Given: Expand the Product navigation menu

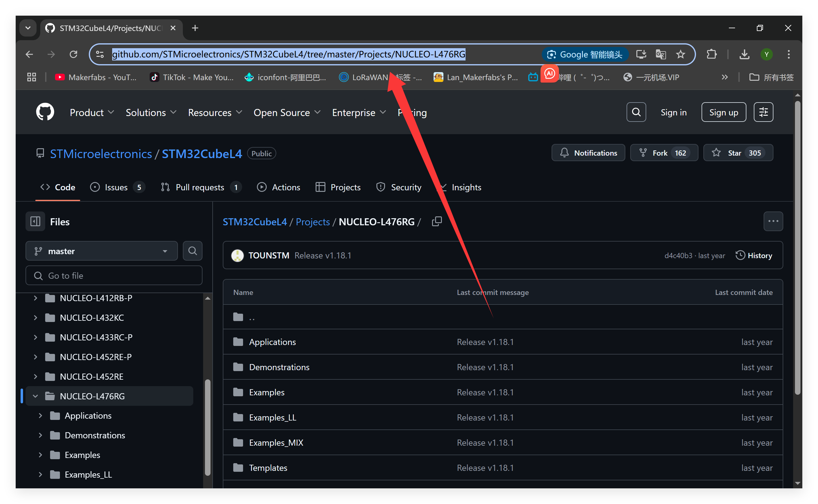Looking at the screenshot, I should pos(92,113).
